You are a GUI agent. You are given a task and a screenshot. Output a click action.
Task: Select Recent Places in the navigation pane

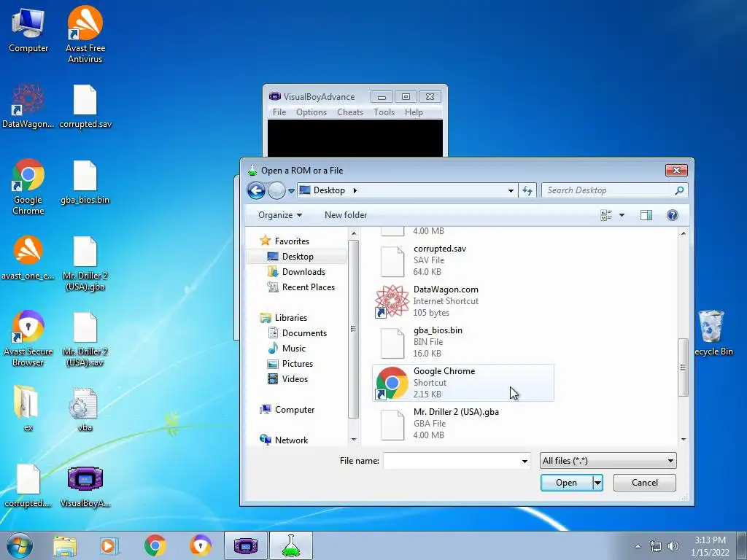(309, 287)
